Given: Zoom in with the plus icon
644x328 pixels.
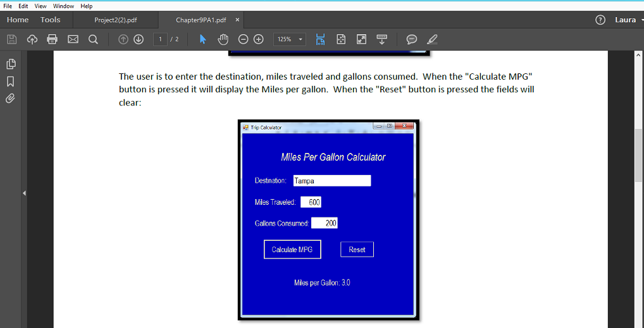Looking at the screenshot, I should (258, 39).
